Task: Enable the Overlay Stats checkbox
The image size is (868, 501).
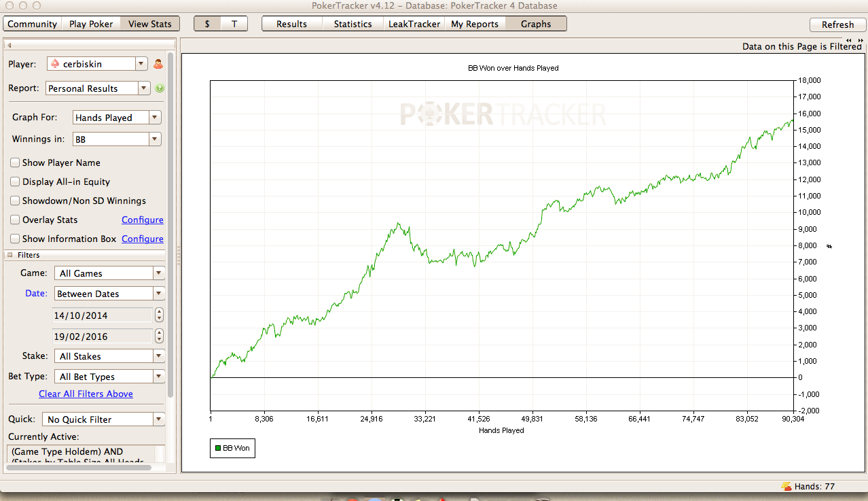Action: pos(15,220)
